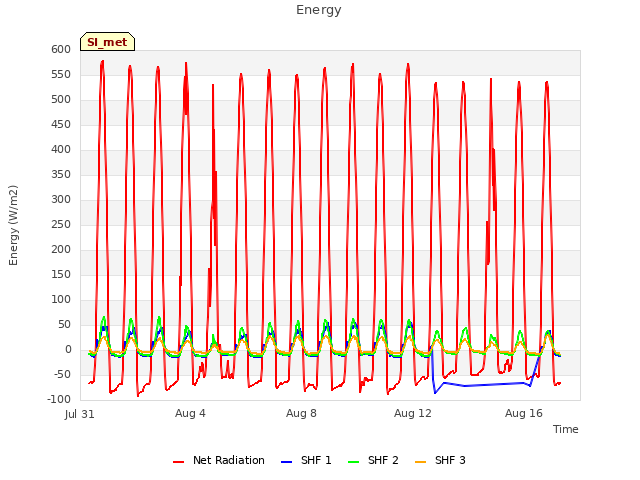640x480 pixels.
Task: Click the SI_met annotation label
Action: 107,42
